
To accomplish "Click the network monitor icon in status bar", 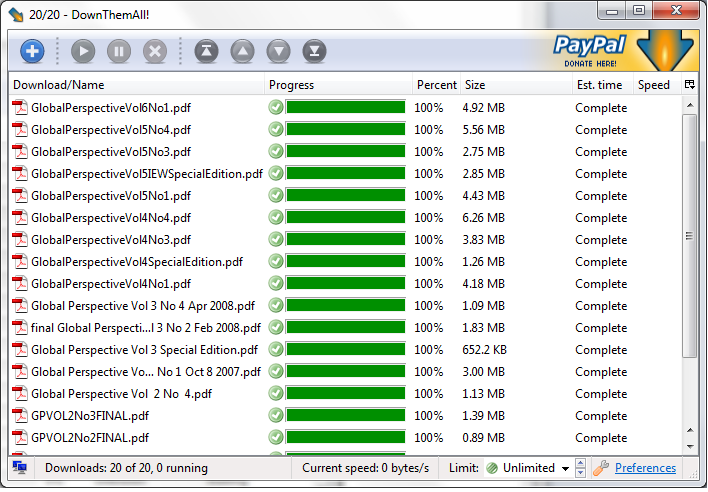I will click(19, 468).
